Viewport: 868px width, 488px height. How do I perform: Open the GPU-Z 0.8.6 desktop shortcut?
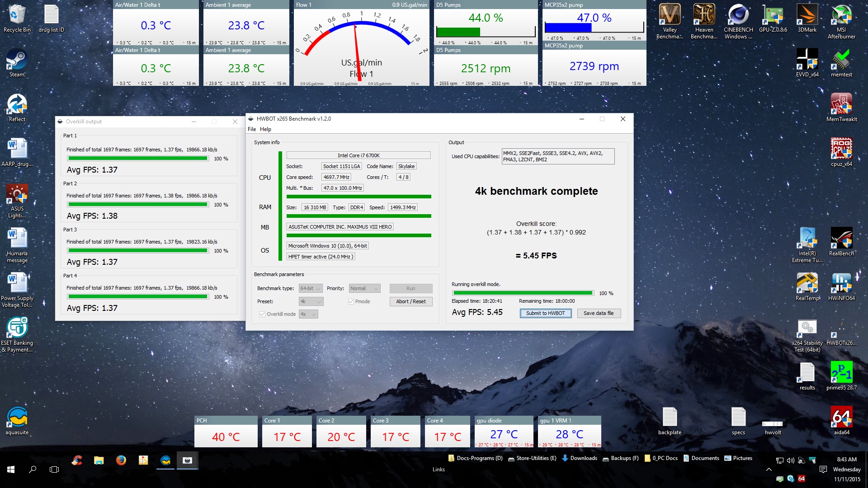click(773, 19)
